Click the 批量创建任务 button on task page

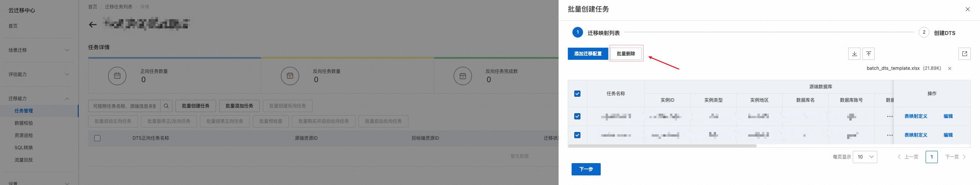pos(196,106)
